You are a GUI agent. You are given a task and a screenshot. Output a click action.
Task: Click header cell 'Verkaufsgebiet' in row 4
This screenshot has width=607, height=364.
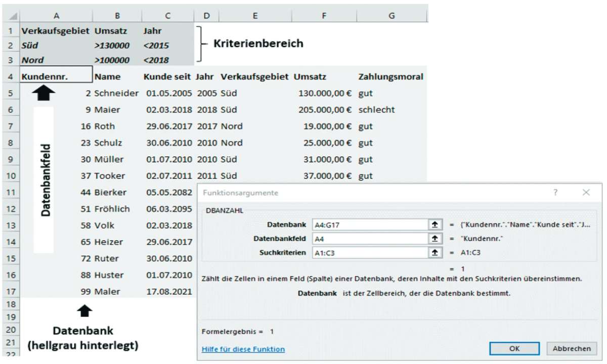point(255,77)
